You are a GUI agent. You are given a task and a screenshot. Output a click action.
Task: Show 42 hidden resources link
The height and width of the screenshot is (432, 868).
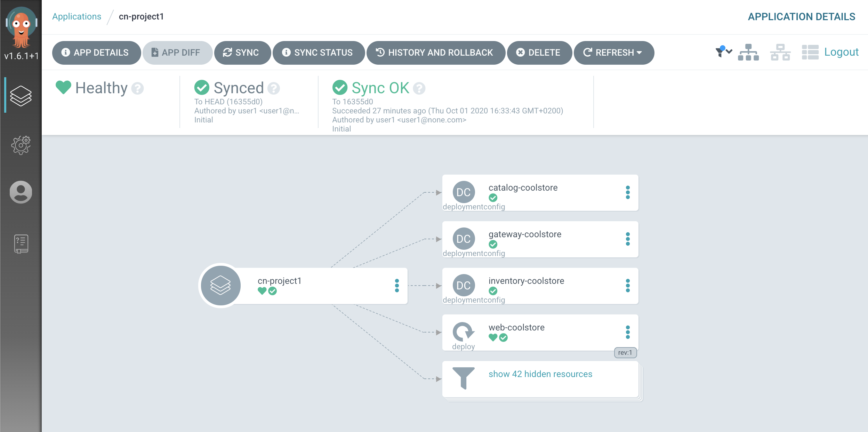[540, 374]
